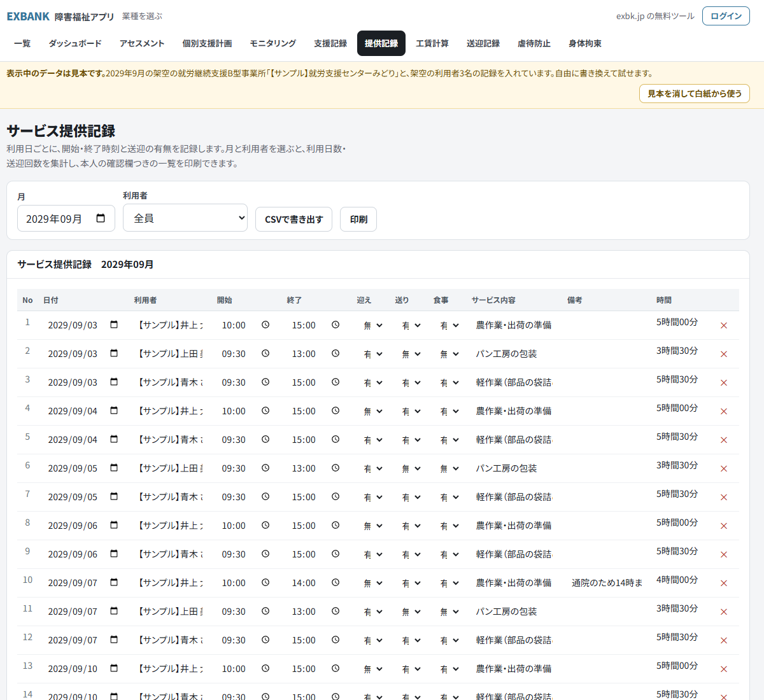Go to the 一覧 tab
The width and height of the screenshot is (764, 700).
coord(22,43)
